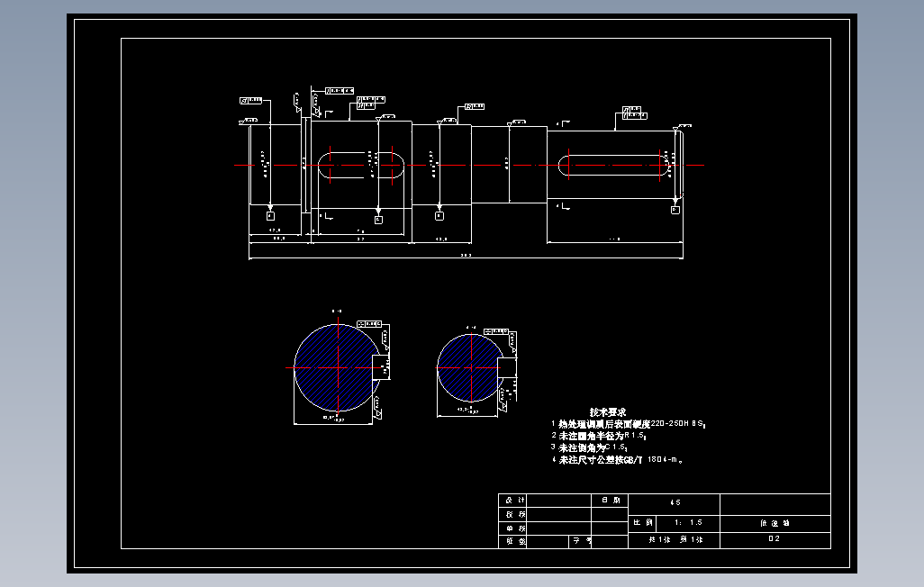
Task: Click the 学号 label in title block
Action: coord(581,540)
